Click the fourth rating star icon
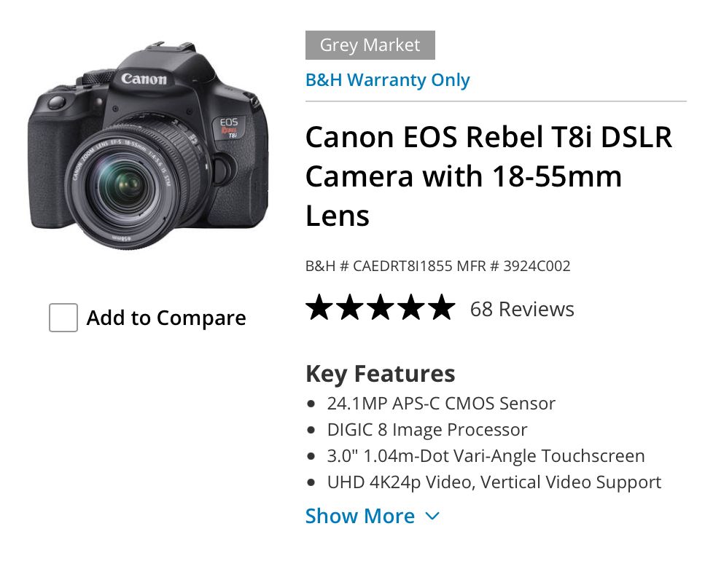Image resolution: width=705 pixels, height=588 pixels. (410, 308)
